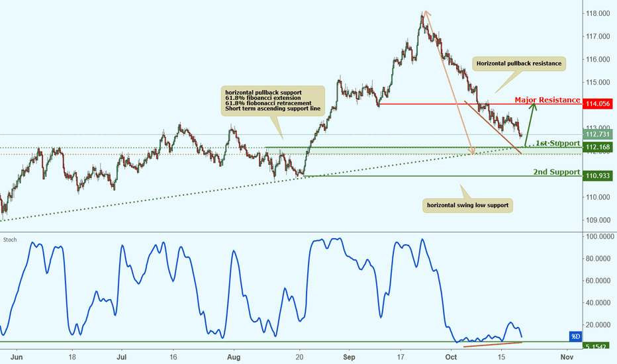
Task: Click the Oct date label on time axis
Action: coord(451,357)
